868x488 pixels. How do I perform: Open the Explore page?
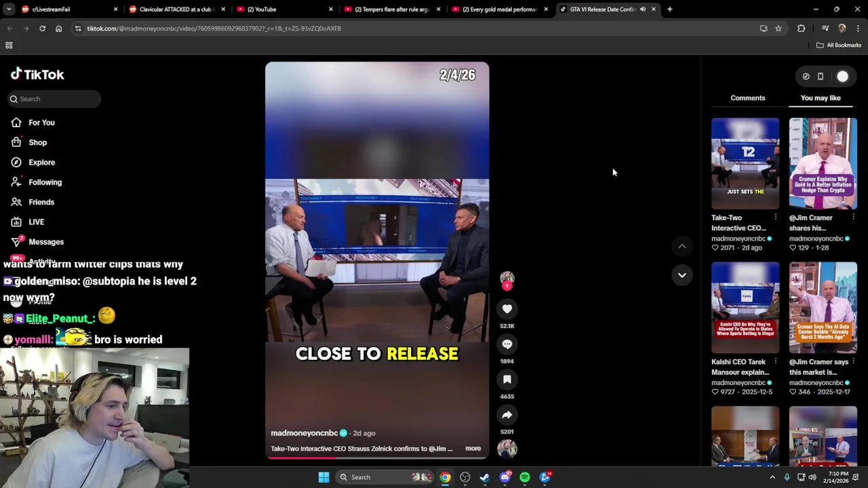(41, 162)
